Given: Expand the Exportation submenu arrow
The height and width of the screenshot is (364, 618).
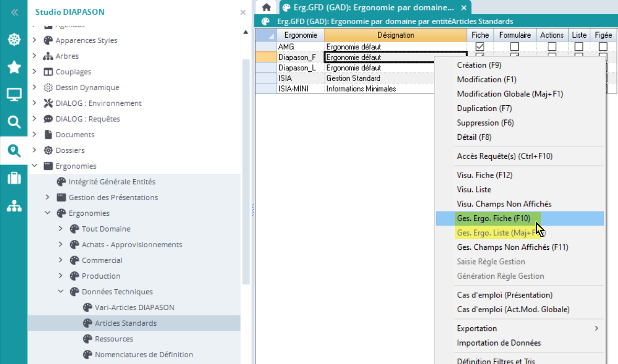Looking at the screenshot, I should tap(596, 328).
